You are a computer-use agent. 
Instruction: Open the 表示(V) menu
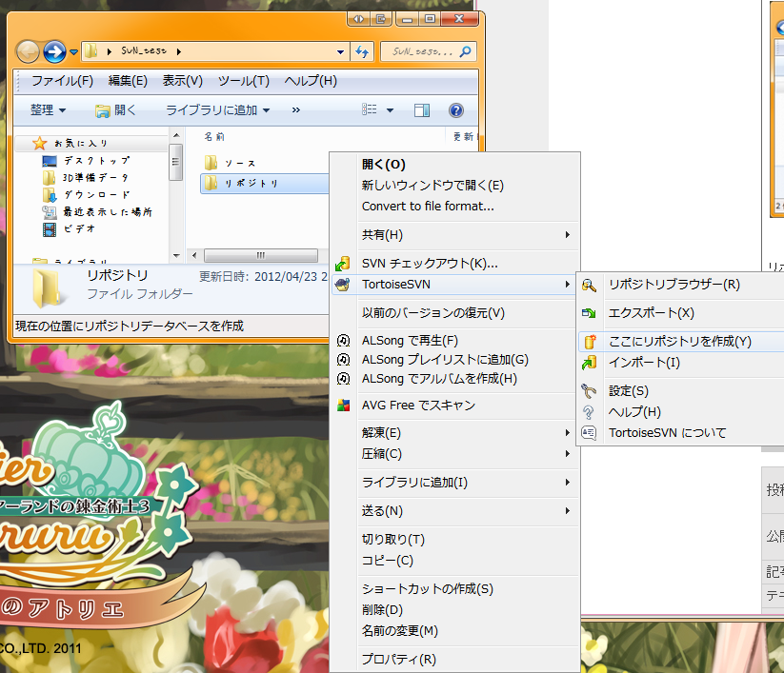pos(183,81)
